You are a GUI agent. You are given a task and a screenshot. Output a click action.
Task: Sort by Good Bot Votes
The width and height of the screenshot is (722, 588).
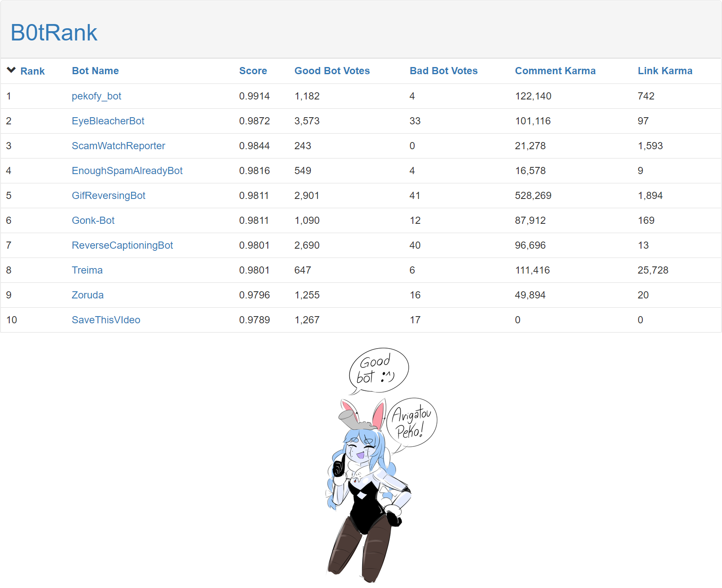(332, 71)
